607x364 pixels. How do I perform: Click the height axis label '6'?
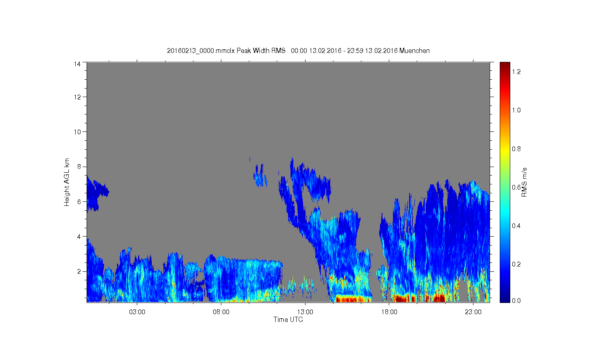pos(79,202)
